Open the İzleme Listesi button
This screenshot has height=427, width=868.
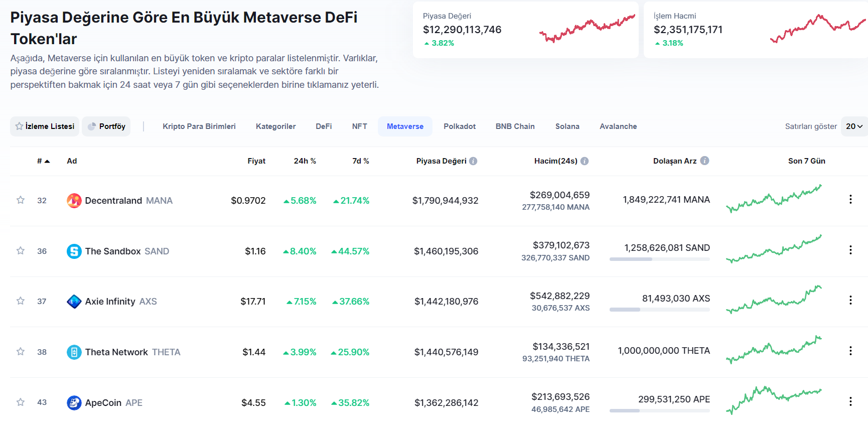coord(45,126)
